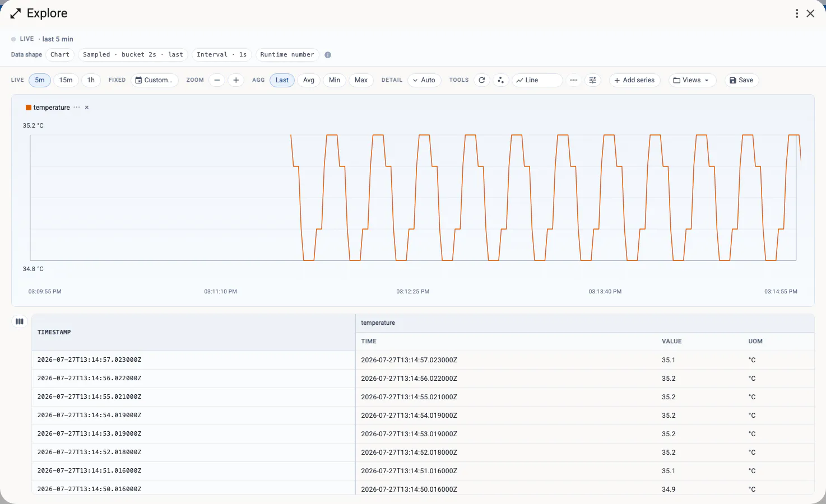
Task: Click the info icon after Runtime number
Action: pyautogui.click(x=328, y=55)
